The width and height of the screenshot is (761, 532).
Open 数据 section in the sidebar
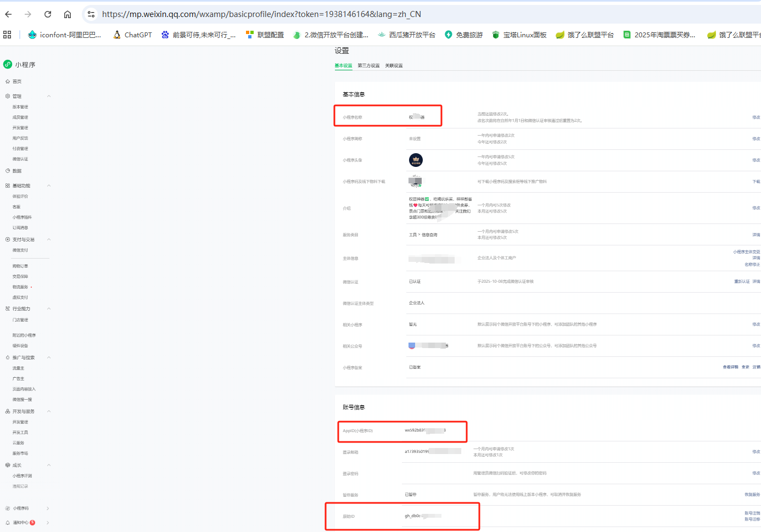(x=16, y=171)
